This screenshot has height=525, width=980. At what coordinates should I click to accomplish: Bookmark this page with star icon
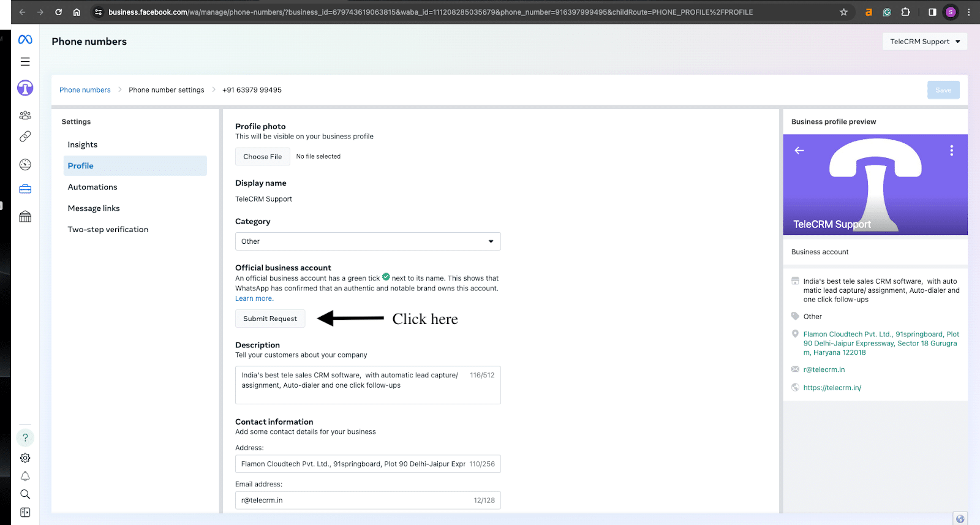click(x=843, y=12)
